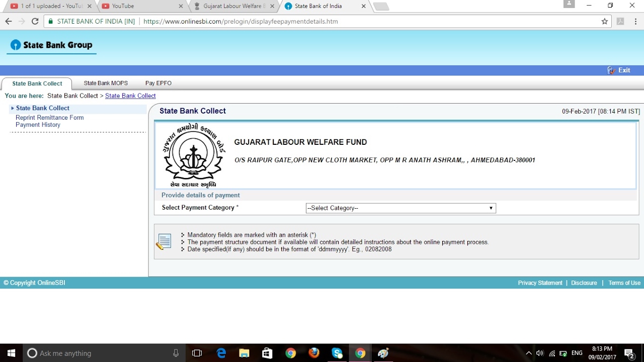
Task: Click the '© Copyright OnlineSBI' footer text
Action: point(34,283)
